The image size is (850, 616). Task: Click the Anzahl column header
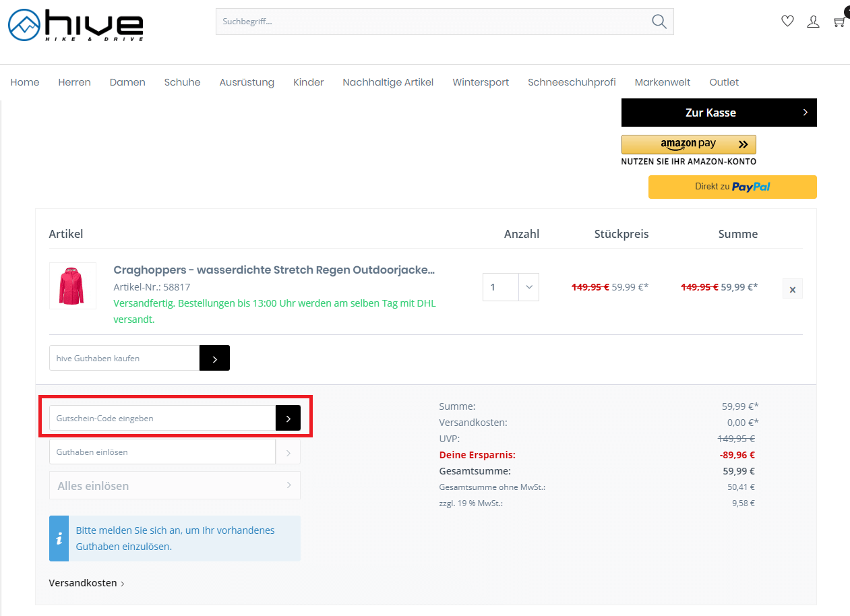(x=522, y=234)
